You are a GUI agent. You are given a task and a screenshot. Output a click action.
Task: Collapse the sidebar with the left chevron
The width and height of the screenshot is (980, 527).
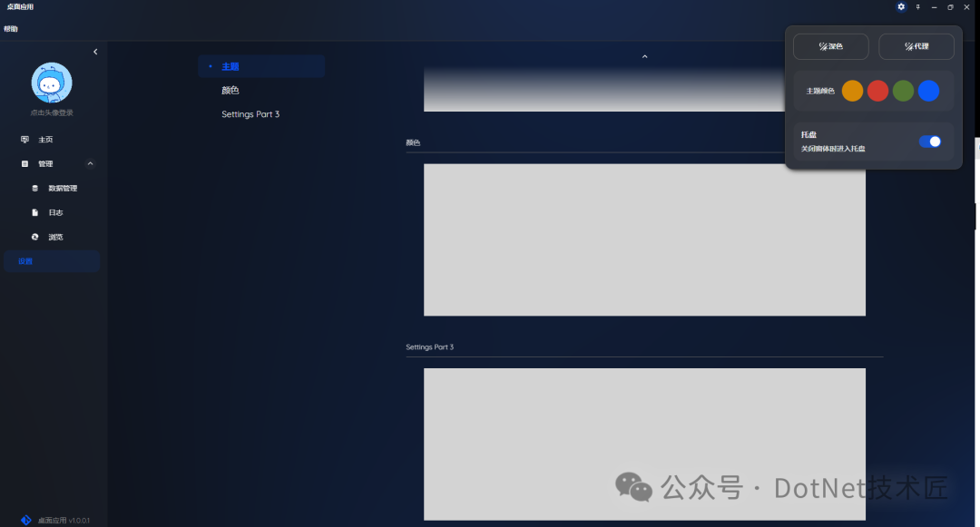(x=95, y=52)
